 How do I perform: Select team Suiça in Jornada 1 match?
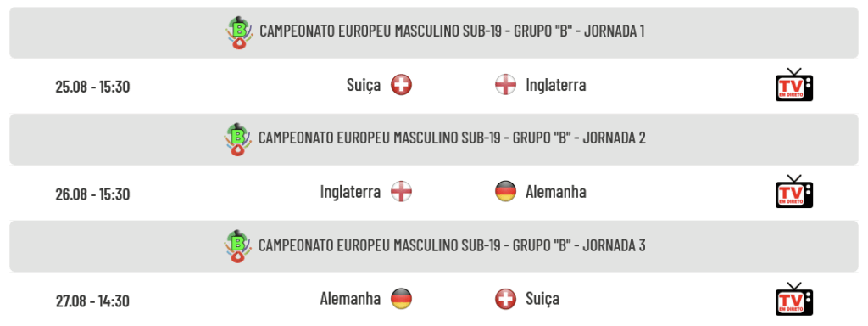click(x=364, y=86)
